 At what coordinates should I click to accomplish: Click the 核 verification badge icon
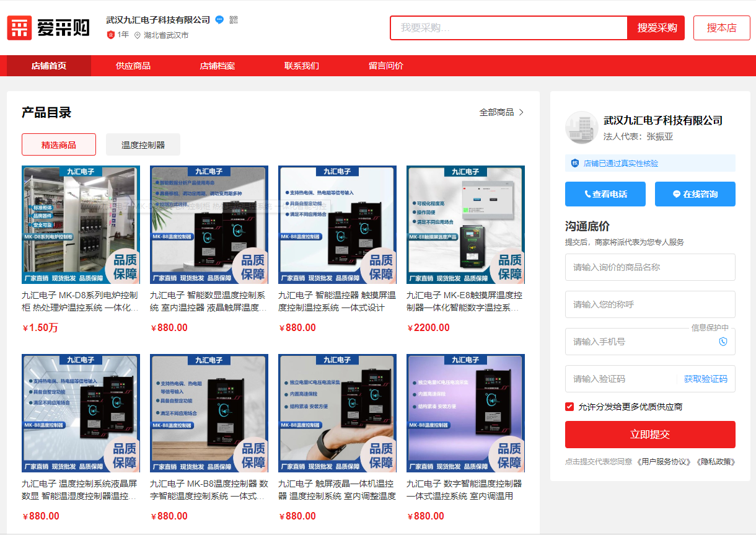(574, 162)
